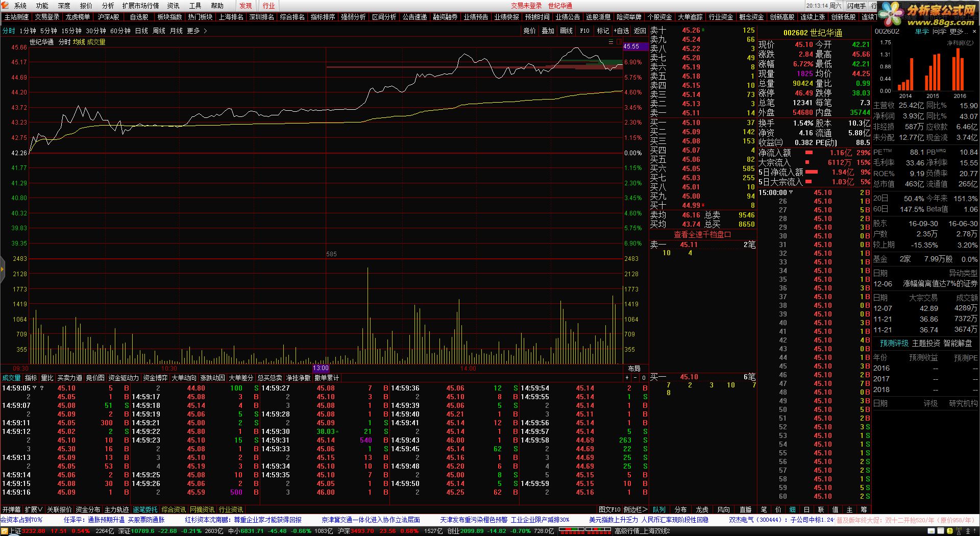The width and height of the screenshot is (980, 536).
Task: Click the three-line chart menu icon
Action: 611,42
